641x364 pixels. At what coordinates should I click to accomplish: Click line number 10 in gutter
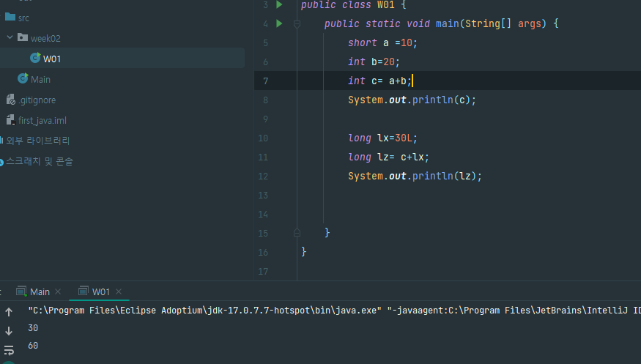pyautogui.click(x=263, y=138)
